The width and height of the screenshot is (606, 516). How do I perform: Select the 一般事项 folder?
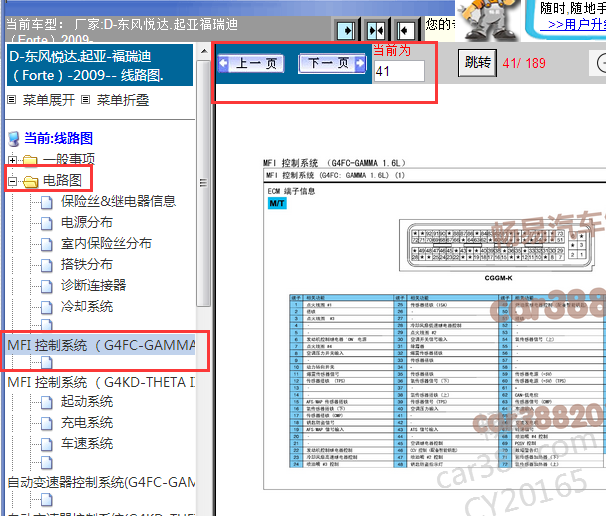click(x=69, y=159)
